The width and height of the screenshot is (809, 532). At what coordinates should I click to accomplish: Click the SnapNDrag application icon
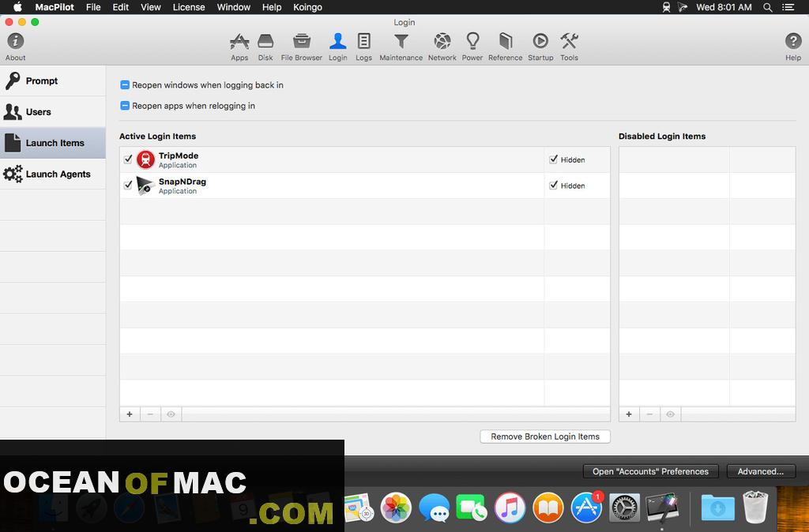(145, 185)
